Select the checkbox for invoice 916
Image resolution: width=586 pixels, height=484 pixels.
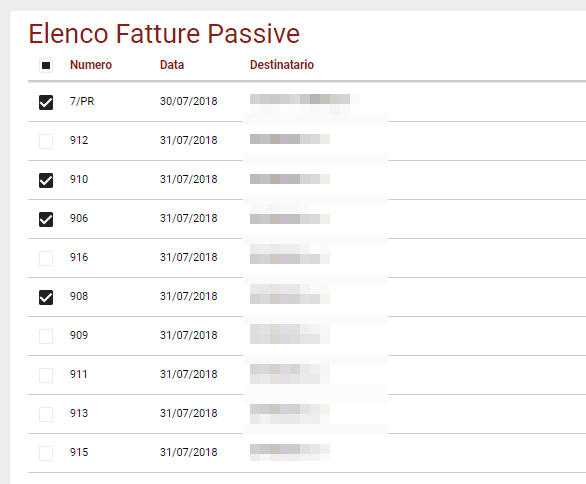coord(46,258)
